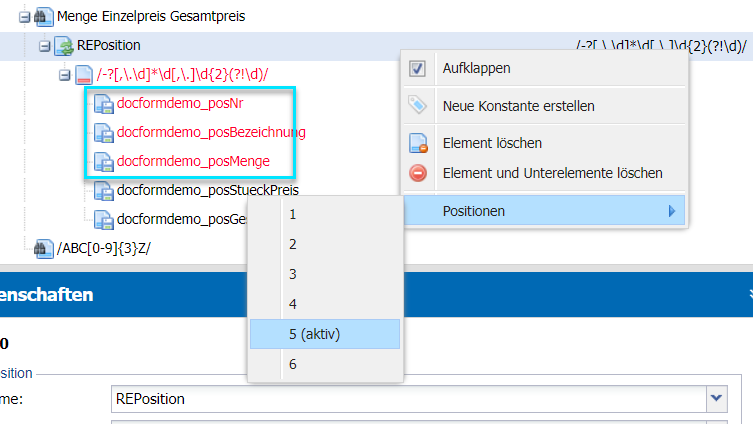Collapse the REPosition tree node
This screenshot has height=424, width=753.
pos(44,45)
